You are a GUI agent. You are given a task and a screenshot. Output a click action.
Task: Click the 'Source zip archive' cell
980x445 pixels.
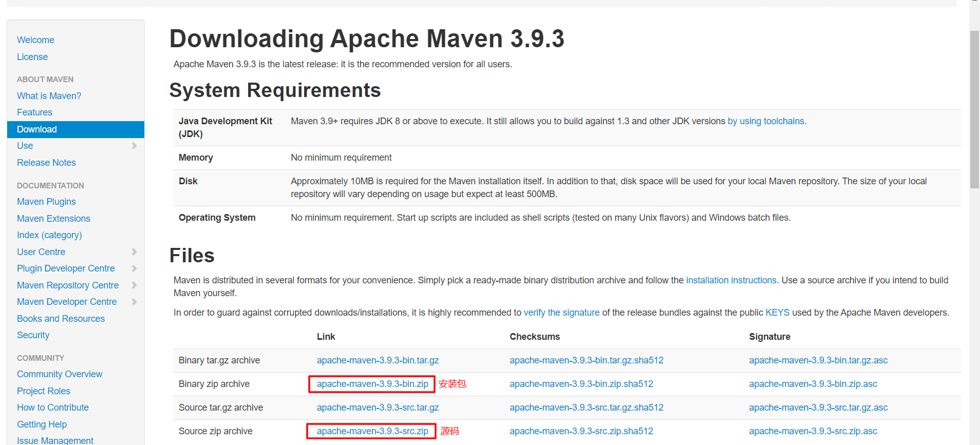pyautogui.click(x=216, y=431)
